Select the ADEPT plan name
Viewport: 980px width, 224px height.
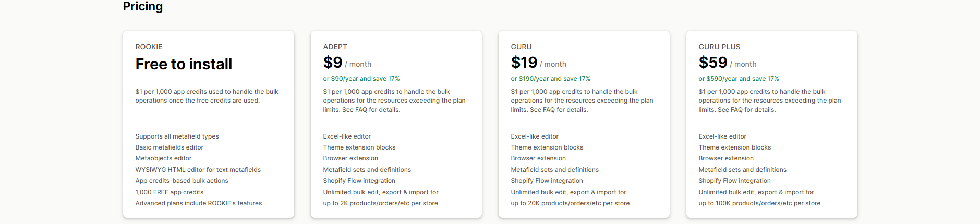pyautogui.click(x=335, y=47)
